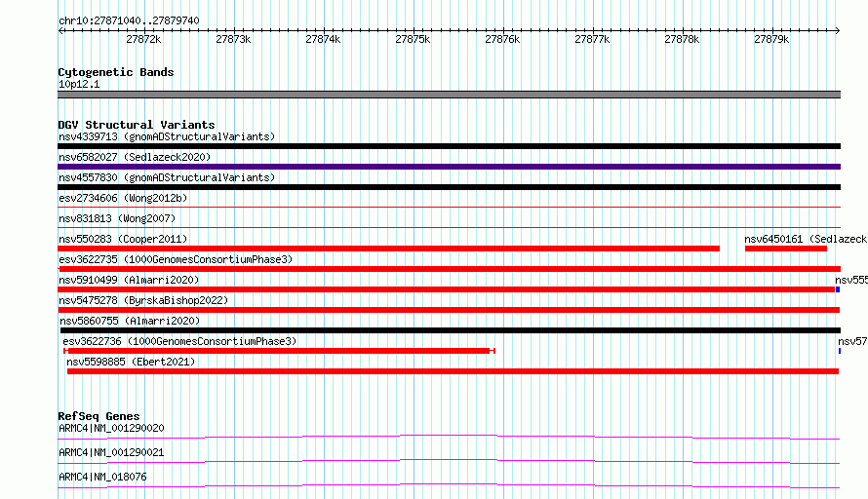Open the ARMC4|NM_018076 transcript label

click(102, 477)
